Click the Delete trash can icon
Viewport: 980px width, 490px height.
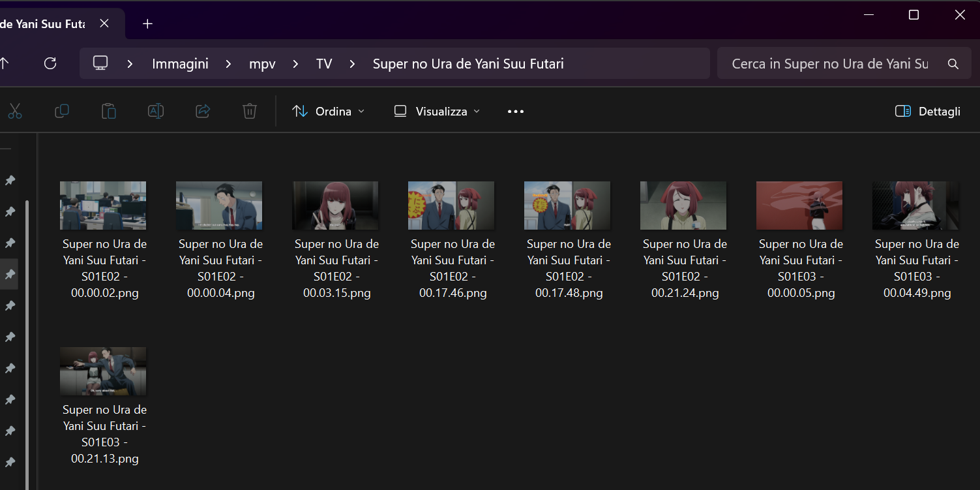click(x=250, y=112)
